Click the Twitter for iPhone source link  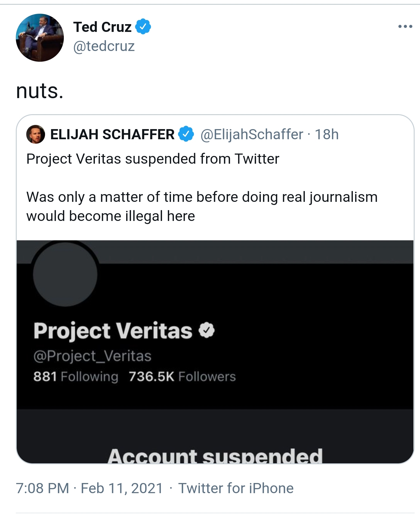(x=236, y=488)
